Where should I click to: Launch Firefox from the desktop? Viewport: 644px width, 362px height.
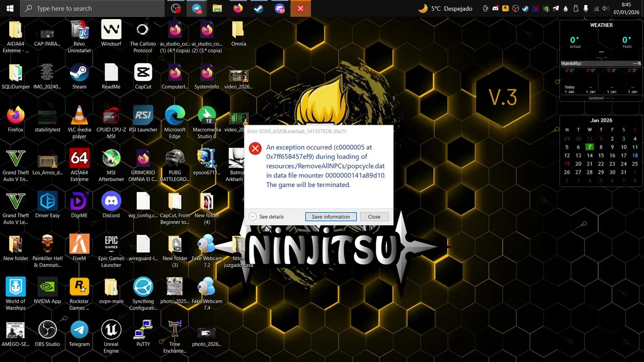[16, 120]
